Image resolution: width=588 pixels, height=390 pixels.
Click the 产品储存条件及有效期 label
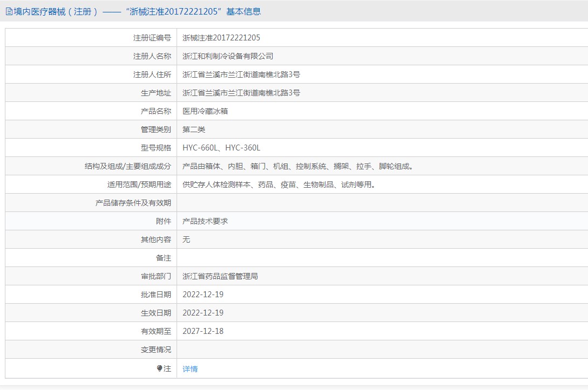point(133,203)
